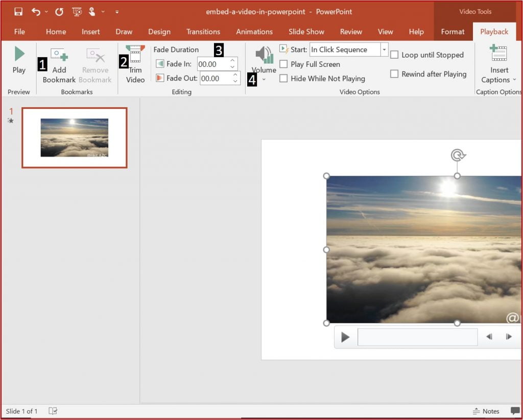Toggle the Notes pane
The width and height of the screenshot is (523, 420).
[486, 411]
